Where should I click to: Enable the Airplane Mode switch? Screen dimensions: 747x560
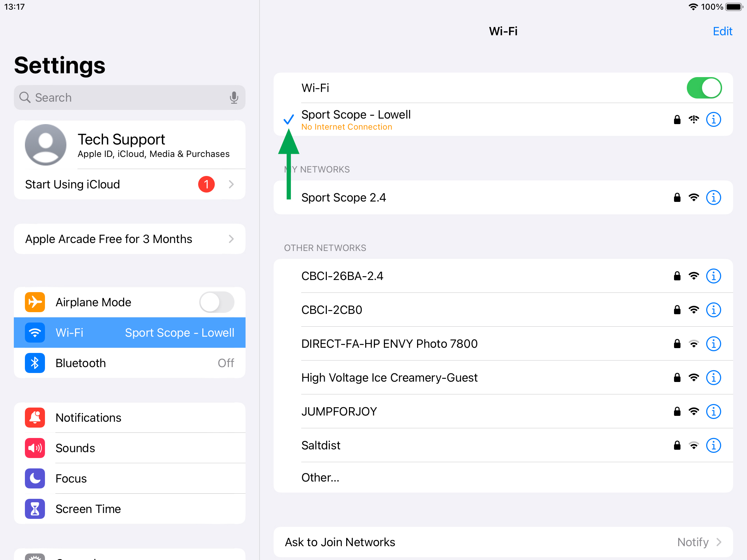tap(217, 302)
